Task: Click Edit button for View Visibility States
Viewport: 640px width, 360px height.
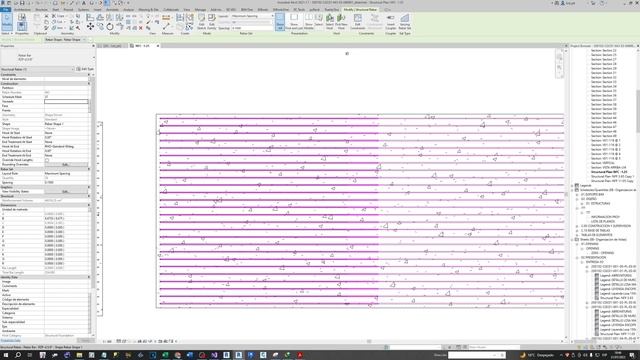Action: click(66, 191)
